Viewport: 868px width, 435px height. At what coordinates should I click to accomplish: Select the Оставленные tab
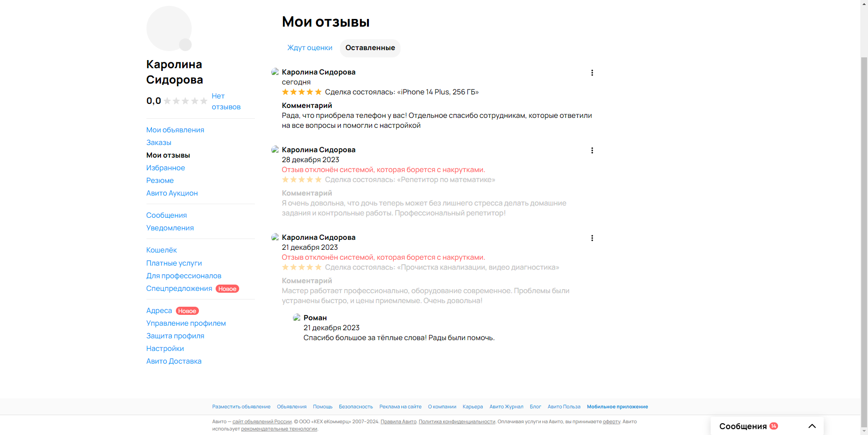370,48
